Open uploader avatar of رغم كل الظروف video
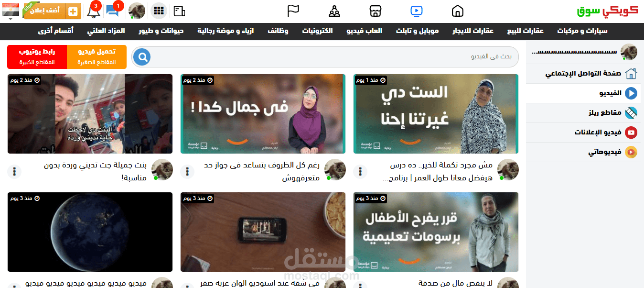 pyautogui.click(x=335, y=169)
